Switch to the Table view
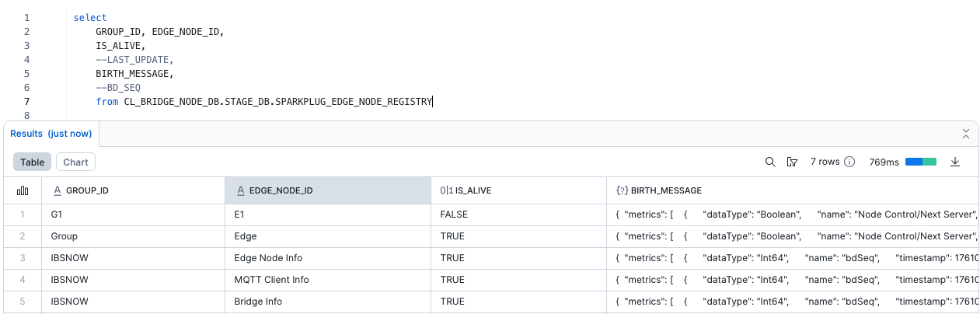Image resolution: width=980 pixels, height=314 pixels. coord(32,162)
